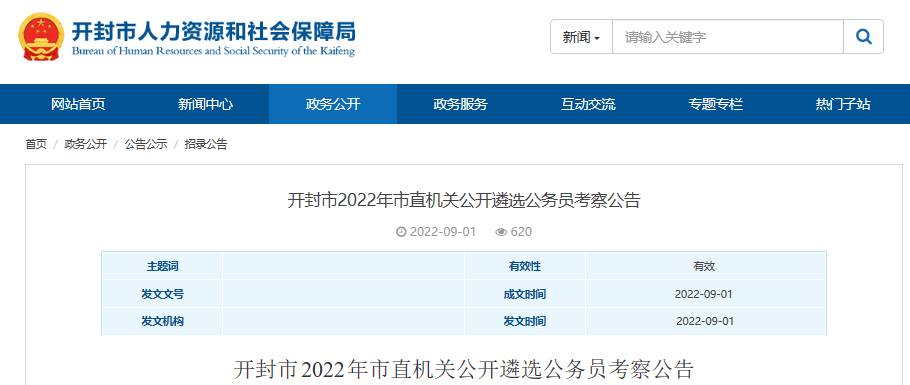The image size is (910, 385).
Task: Click the 有效性 table header cell
Action: [525, 267]
